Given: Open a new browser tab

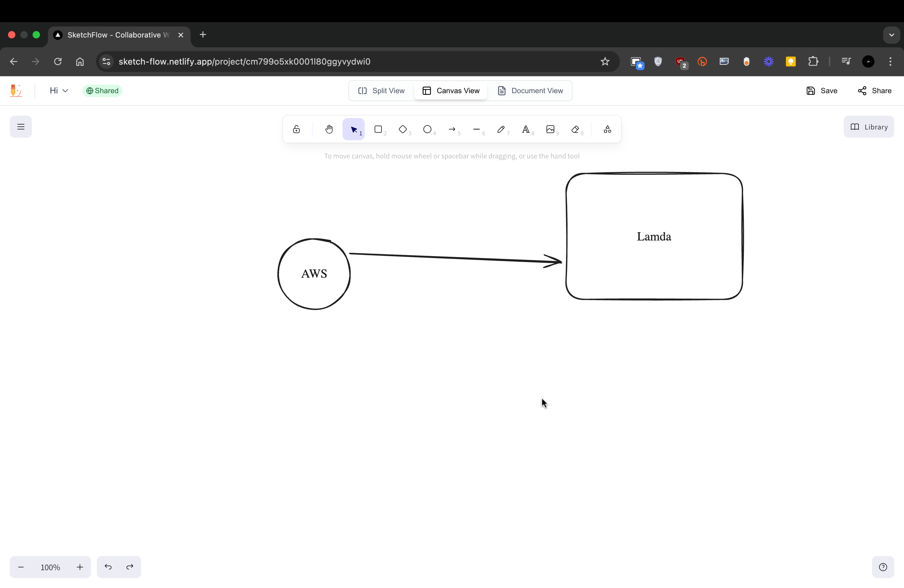Looking at the screenshot, I should (203, 34).
